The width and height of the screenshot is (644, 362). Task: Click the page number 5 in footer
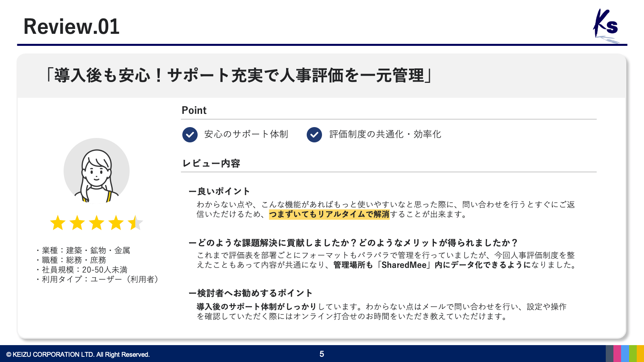tap(322, 354)
